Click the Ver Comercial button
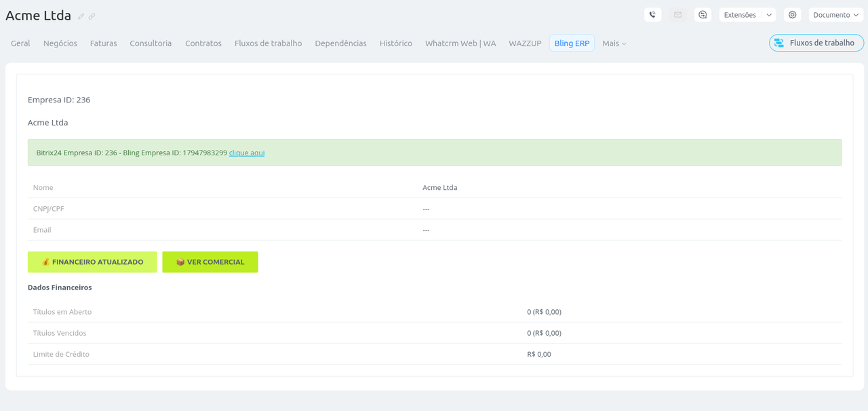The image size is (868, 411). [210, 262]
